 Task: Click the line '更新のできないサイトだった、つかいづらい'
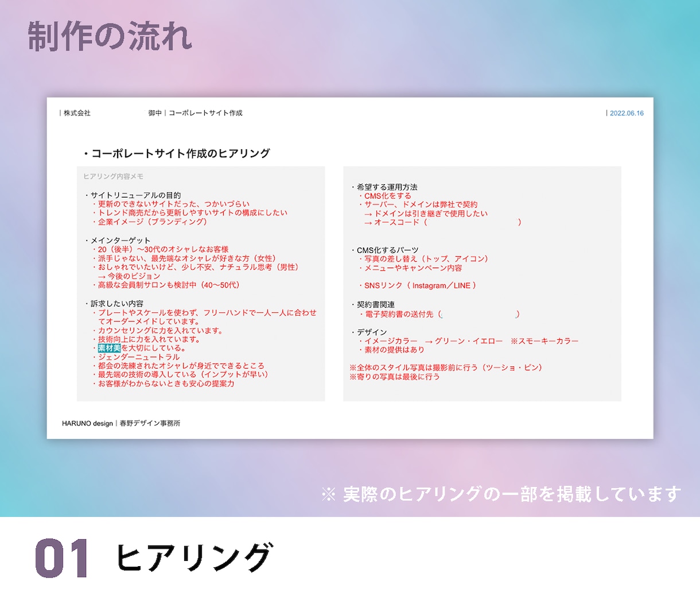pyautogui.click(x=174, y=204)
